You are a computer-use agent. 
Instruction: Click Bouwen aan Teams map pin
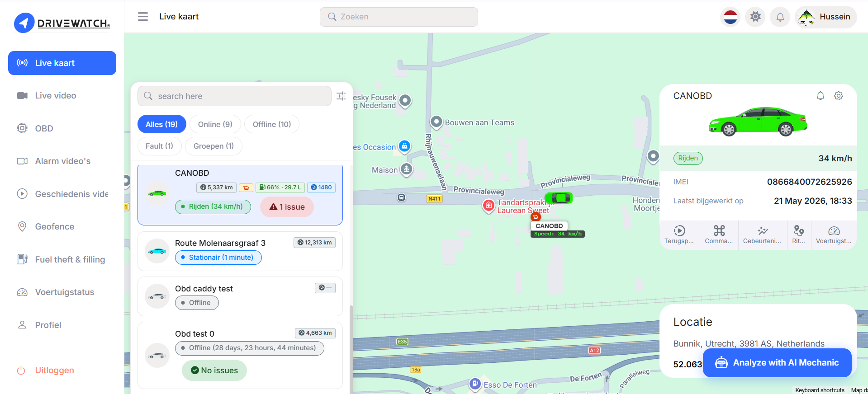[x=436, y=122]
